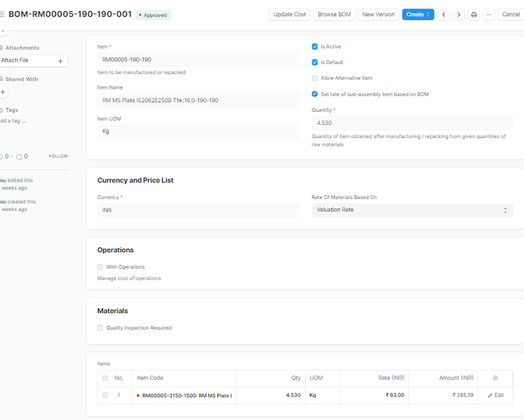Viewport: 524px width, 420px height.
Task: Edit row 1 in items table
Action: [496, 395]
